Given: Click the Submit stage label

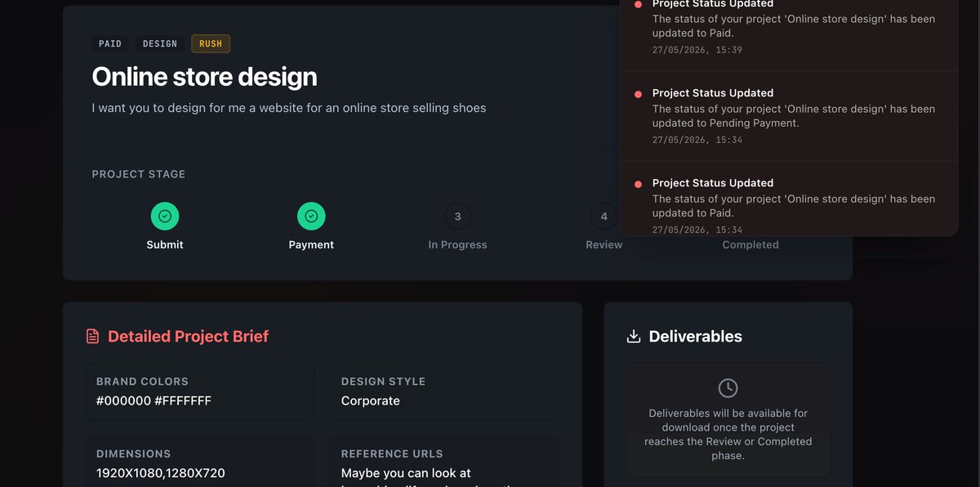Looking at the screenshot, I should click(165, 244).
